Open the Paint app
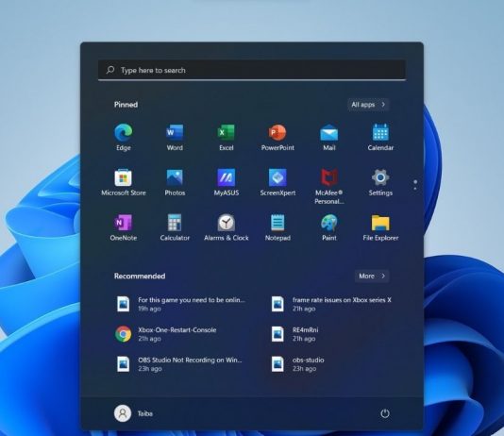Viewport: 504px width, 436px height. [329, 227]
